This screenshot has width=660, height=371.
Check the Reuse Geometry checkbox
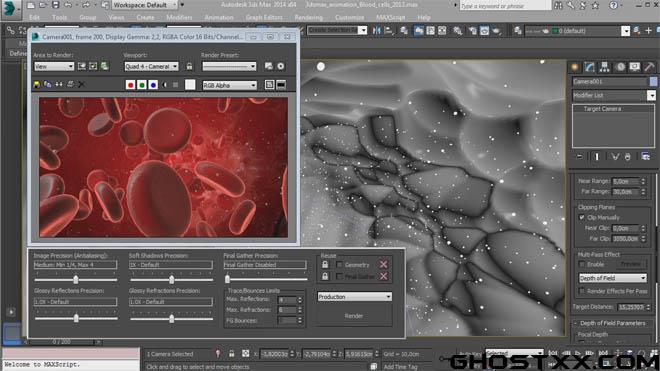click(339, 265)
